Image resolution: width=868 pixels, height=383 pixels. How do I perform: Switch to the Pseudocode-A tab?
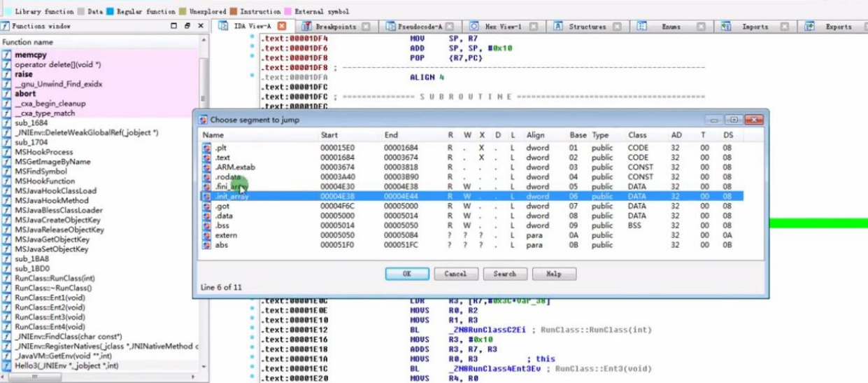click(x=420, y=27)
